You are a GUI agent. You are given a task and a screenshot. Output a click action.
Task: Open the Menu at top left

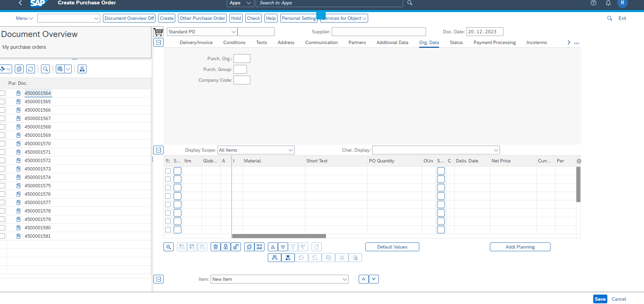click(24, 18)
